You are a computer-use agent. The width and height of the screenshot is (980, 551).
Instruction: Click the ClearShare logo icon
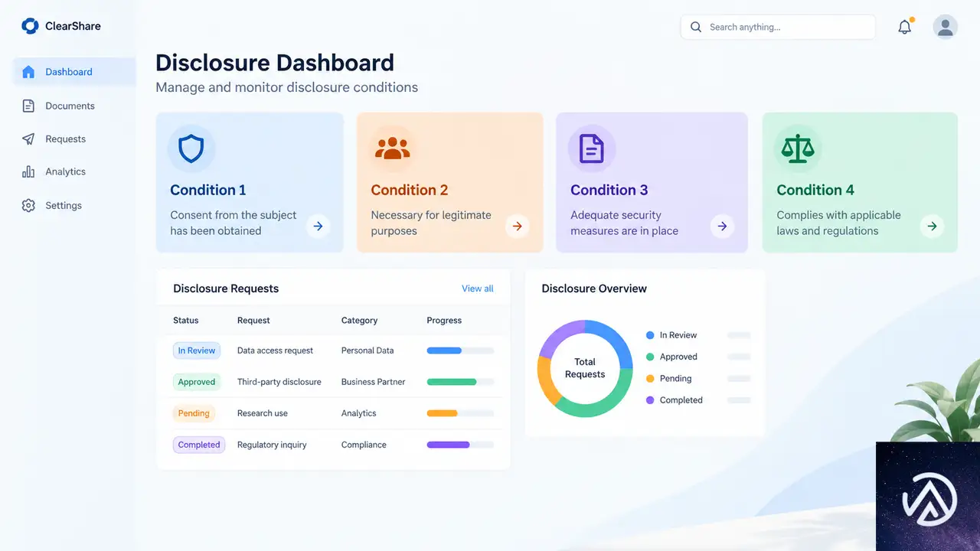30,26
